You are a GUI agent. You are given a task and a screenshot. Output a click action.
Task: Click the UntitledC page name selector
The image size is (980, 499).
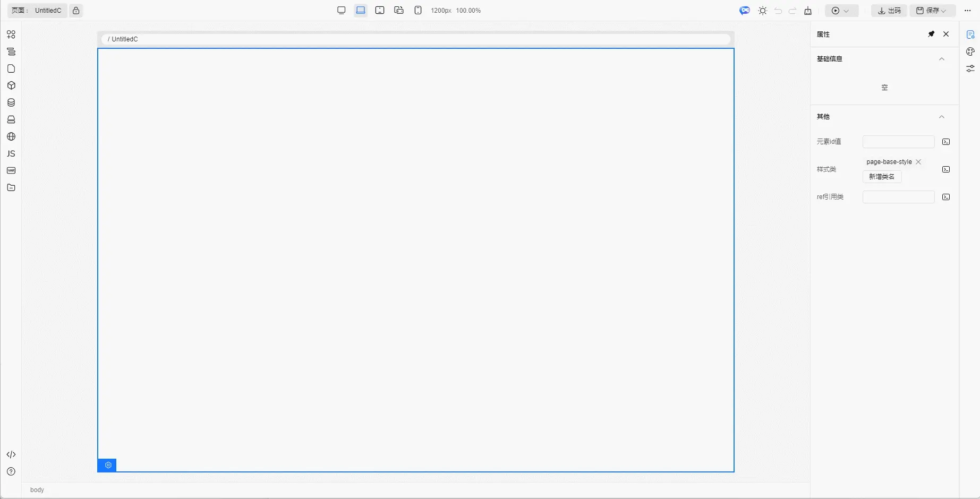coord(37,11)
